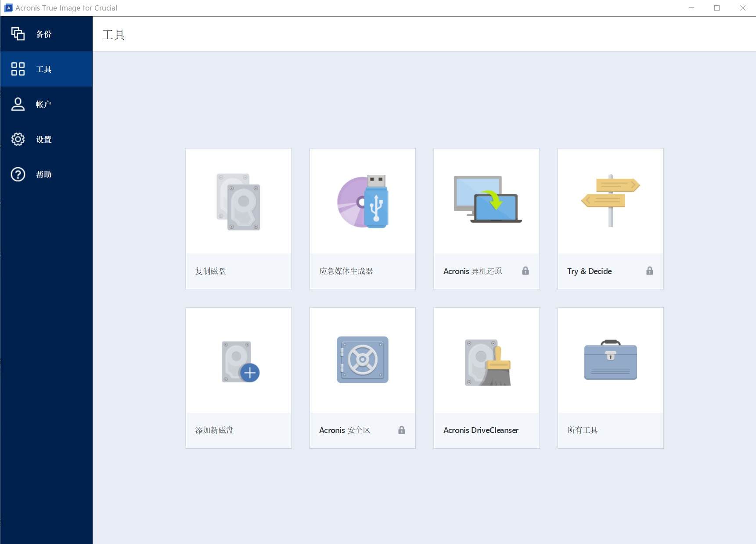Click the lock badge on Acronis 异机还原
This screenshot has width=756, height=544.
click(x=526, y=271)
